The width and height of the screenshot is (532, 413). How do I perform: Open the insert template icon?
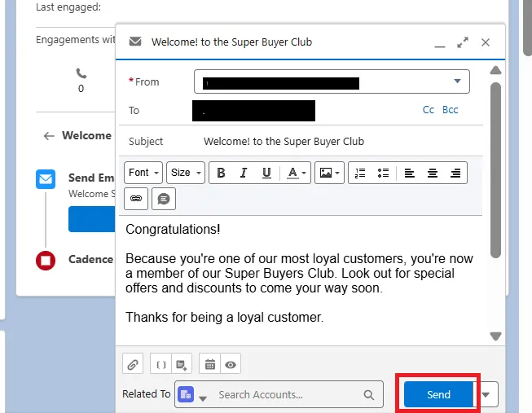click(181, 365)
